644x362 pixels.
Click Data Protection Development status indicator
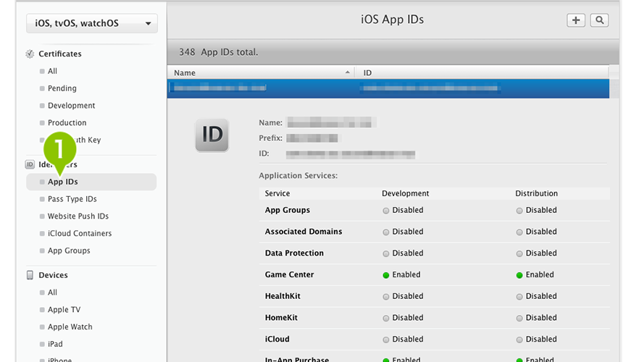(x=385, y=253)
